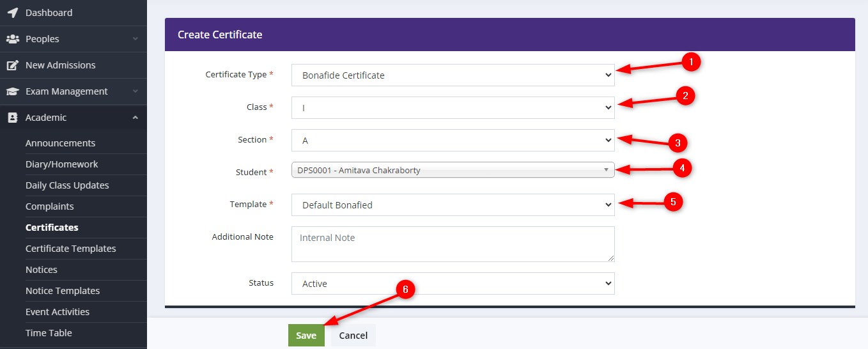The width and height of the screenshot is (868, 349).
Task: Click the Certificate Type label
Action: pos(236,74)
